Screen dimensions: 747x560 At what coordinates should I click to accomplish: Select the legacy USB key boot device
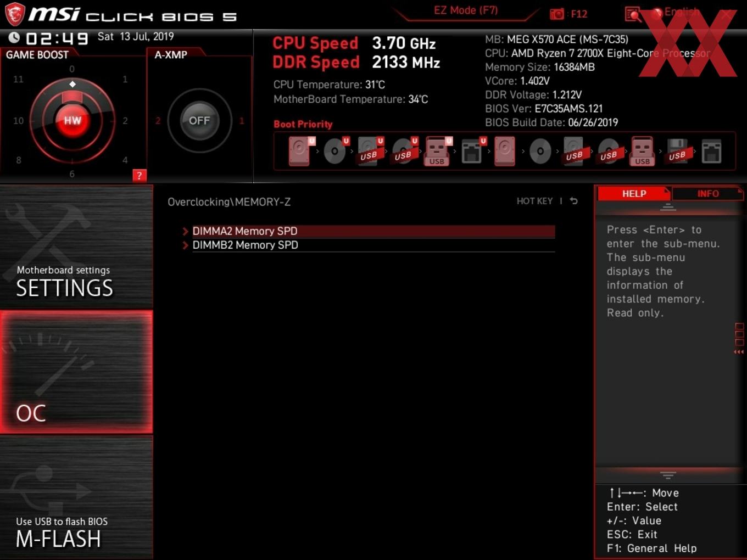coord(643,151)
